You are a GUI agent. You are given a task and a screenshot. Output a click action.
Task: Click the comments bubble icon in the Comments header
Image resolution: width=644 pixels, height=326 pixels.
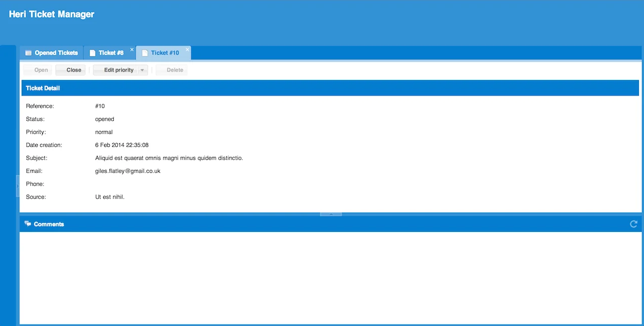pos(28,224)
